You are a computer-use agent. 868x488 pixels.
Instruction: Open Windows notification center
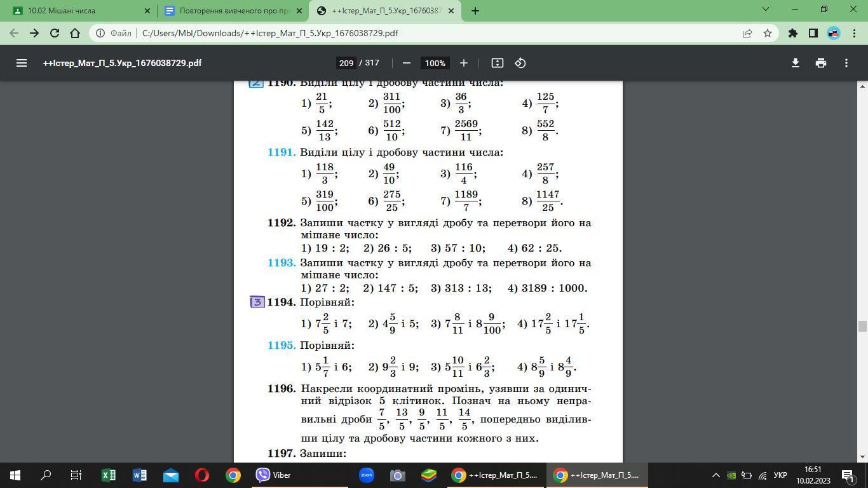pos(848,475)
